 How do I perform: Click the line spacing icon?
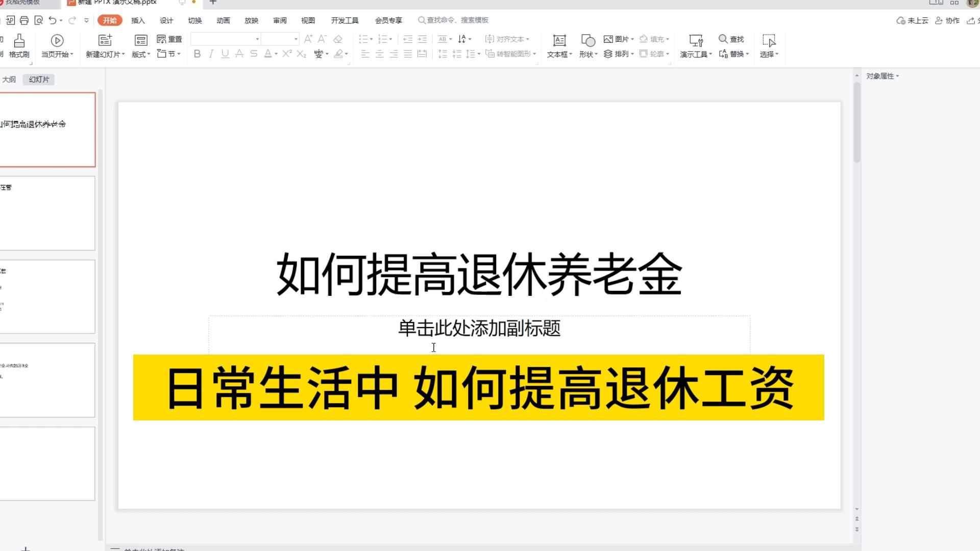[x=471, y=54]
